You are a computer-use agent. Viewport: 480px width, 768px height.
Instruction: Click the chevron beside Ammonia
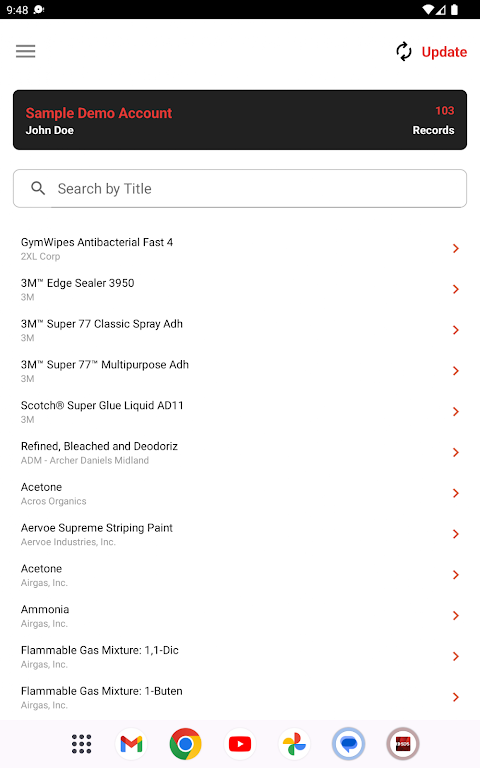(x=456, y=616)
